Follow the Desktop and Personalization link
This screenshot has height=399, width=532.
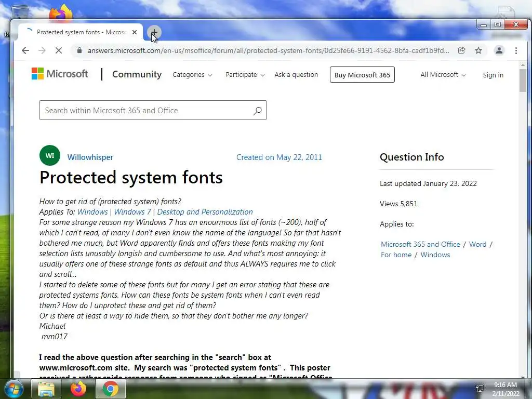(205, 212)
